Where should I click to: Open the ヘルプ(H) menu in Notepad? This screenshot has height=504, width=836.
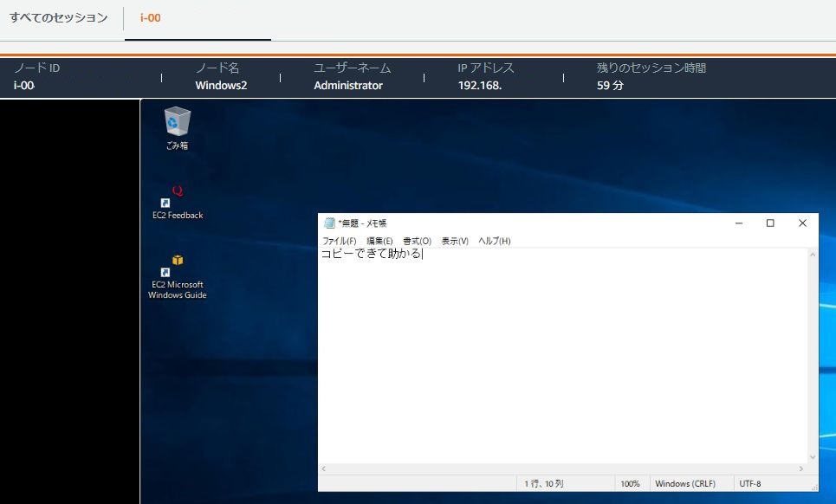coord(495,241)
